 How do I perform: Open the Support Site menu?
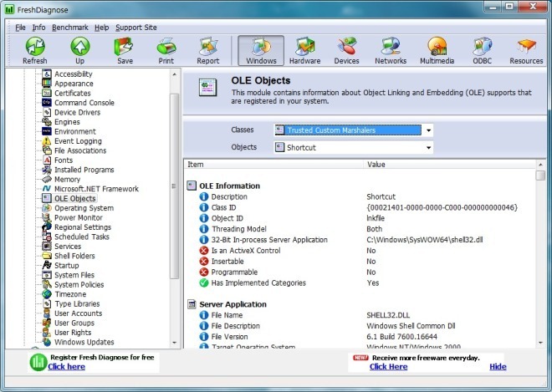[135, 28]
